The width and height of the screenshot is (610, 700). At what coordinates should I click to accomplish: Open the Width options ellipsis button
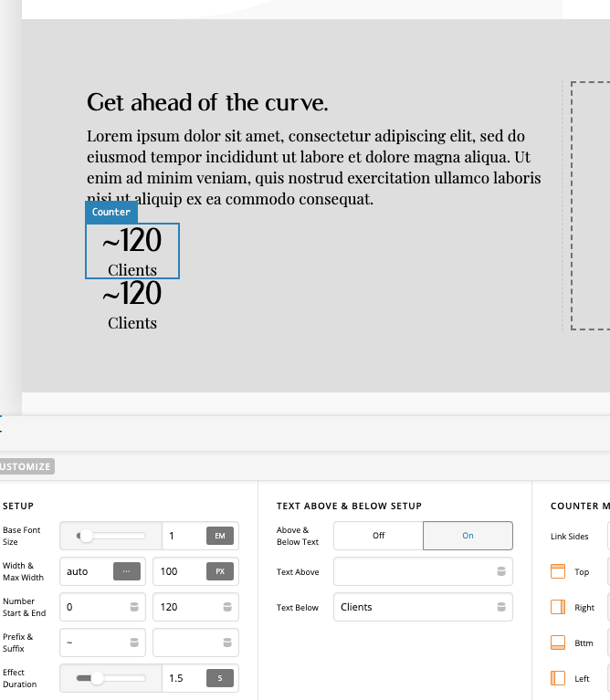(126, 571)
